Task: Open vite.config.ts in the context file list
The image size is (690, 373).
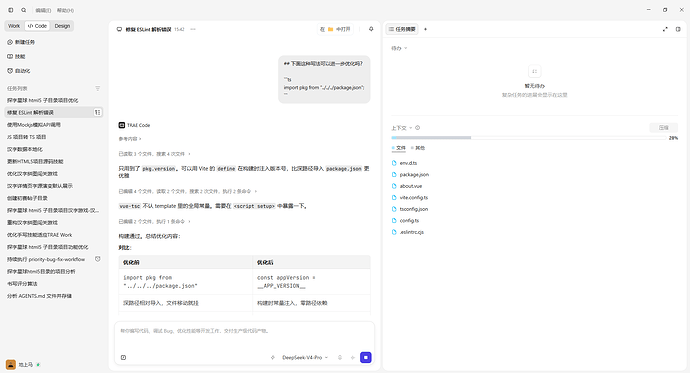Action: pyautogui.click(x=414, y=197)
